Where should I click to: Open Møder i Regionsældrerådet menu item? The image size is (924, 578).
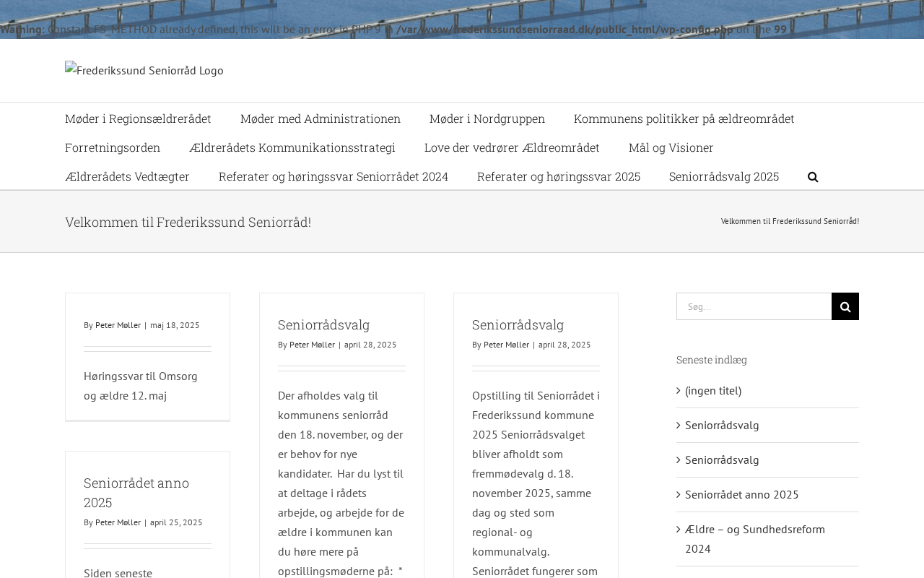pos(138,118)
